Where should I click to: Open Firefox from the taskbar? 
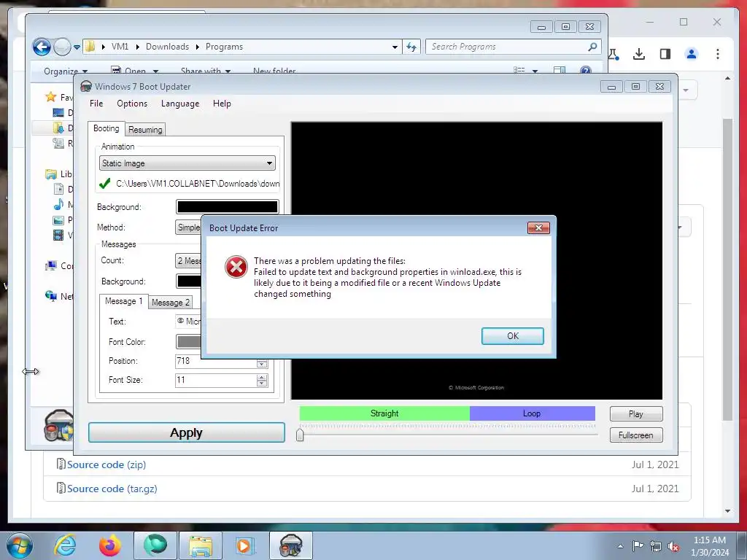(110, 545)
